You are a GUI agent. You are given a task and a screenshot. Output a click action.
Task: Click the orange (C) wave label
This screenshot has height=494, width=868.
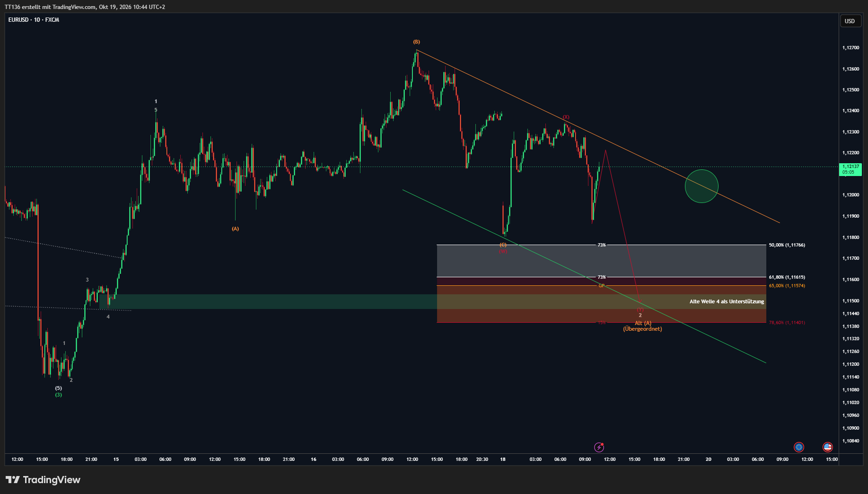coord(503,245)
